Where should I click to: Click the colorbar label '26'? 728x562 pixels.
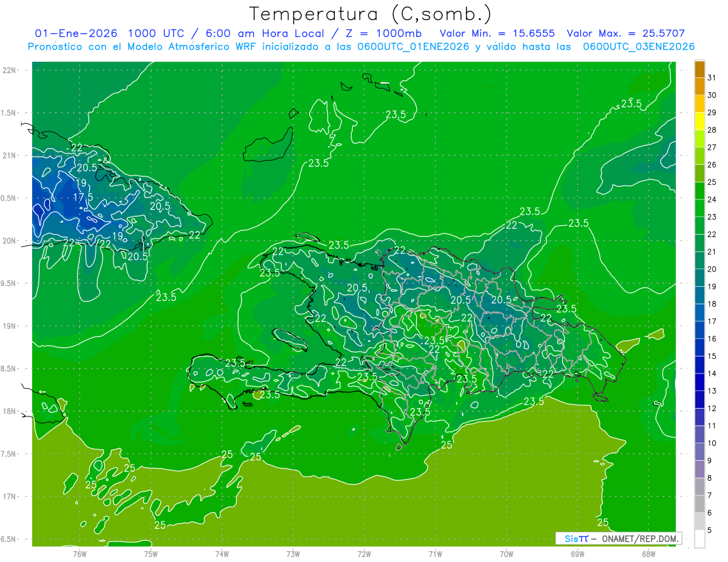point(712,164)
